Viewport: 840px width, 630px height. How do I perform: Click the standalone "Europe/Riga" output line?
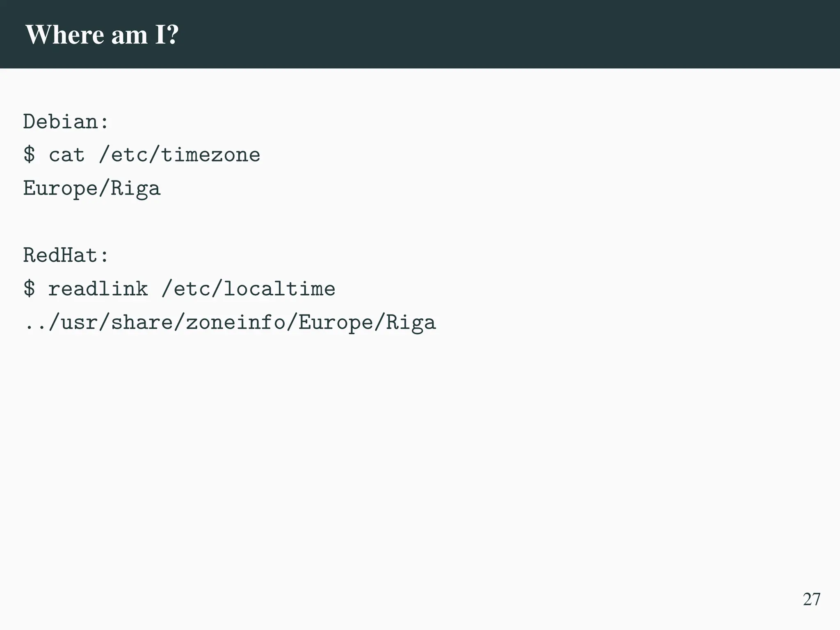[92, 189]
